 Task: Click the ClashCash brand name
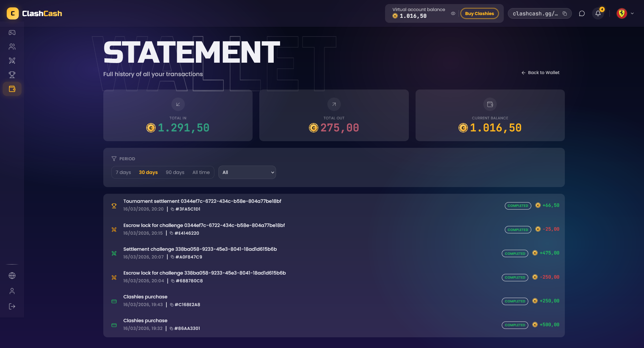click(42, 13)
